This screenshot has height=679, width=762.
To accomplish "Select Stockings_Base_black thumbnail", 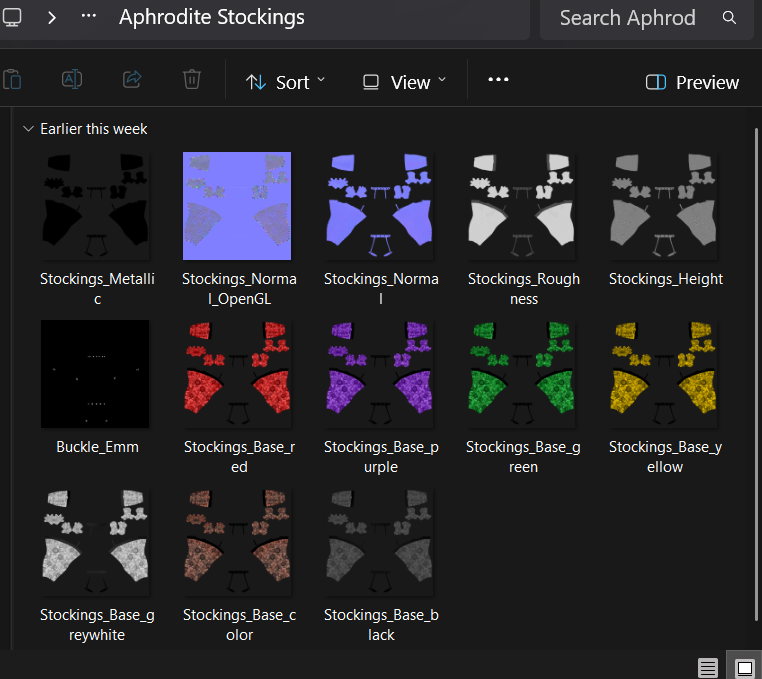I will pos(379,542).
